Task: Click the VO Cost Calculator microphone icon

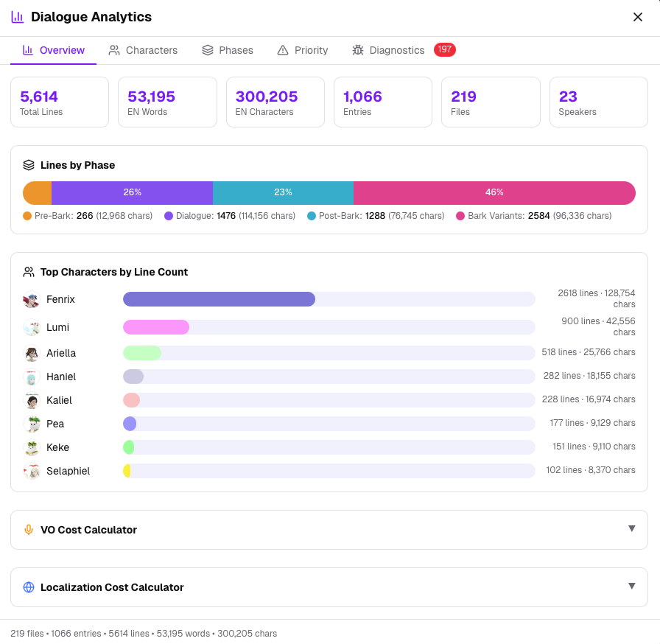Action: pos(28,529)
